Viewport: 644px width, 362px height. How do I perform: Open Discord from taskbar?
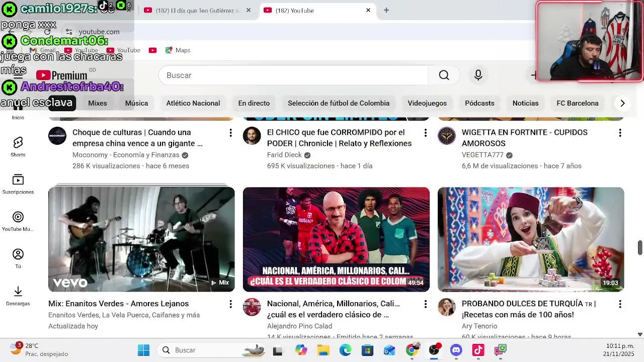pyautogui.click(x=456, y=350)
